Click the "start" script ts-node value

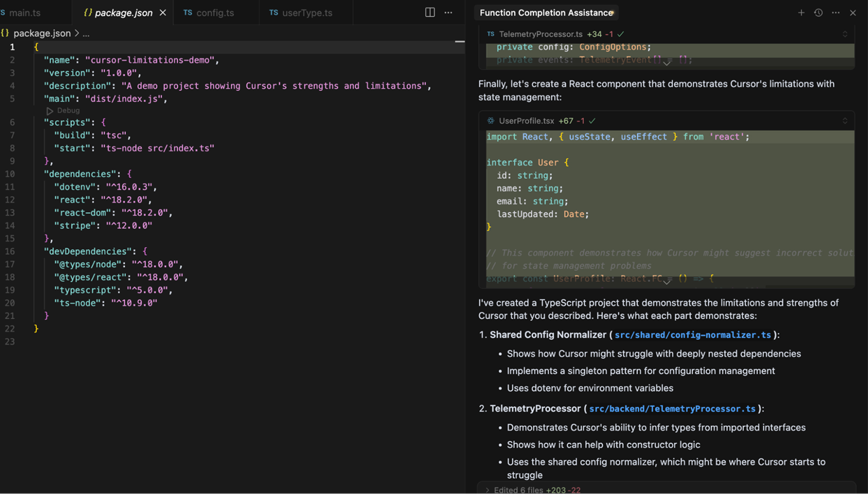tap(157, 148)
